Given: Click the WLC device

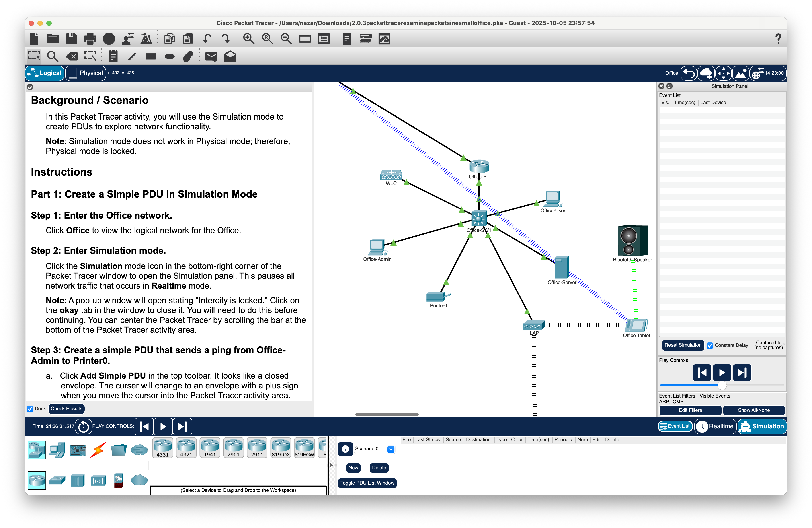Looking at the screenshot, I should coord(391,175).
